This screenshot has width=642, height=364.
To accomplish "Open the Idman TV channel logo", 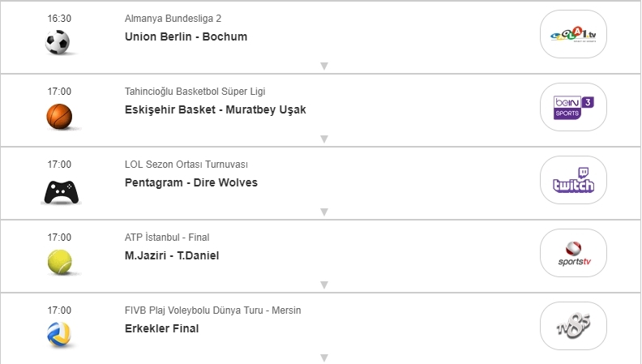I will point(573,34).
